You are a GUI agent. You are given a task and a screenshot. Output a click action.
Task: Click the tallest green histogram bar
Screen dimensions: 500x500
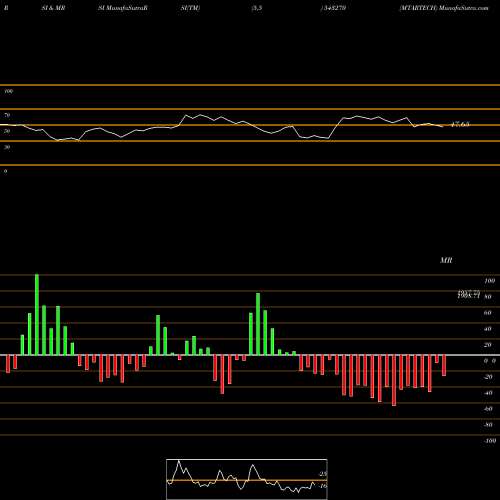[37, 315]
